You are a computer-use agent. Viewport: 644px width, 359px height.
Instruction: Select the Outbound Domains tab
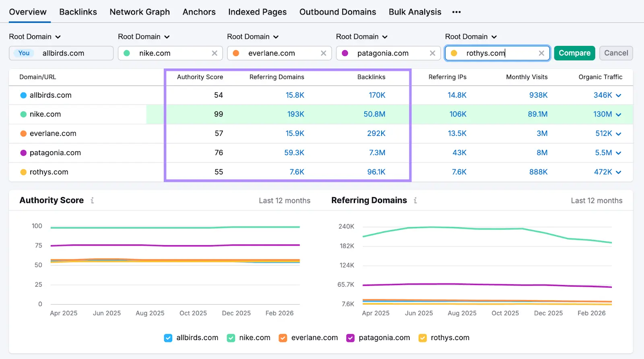click(x=338, y=12)
